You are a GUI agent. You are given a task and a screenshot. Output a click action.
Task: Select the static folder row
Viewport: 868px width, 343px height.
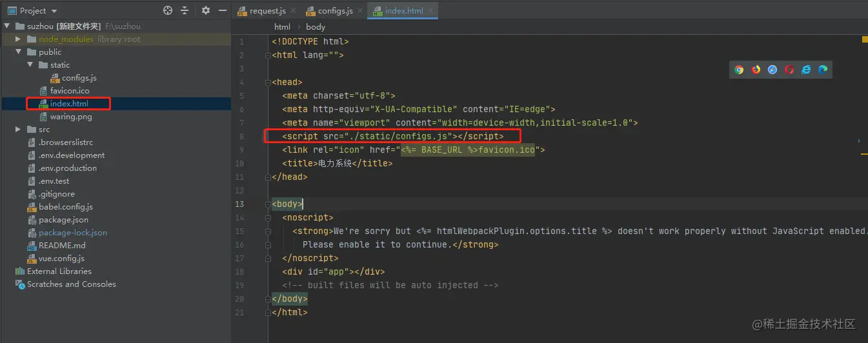pyautogui.click(x=116, y=65)
